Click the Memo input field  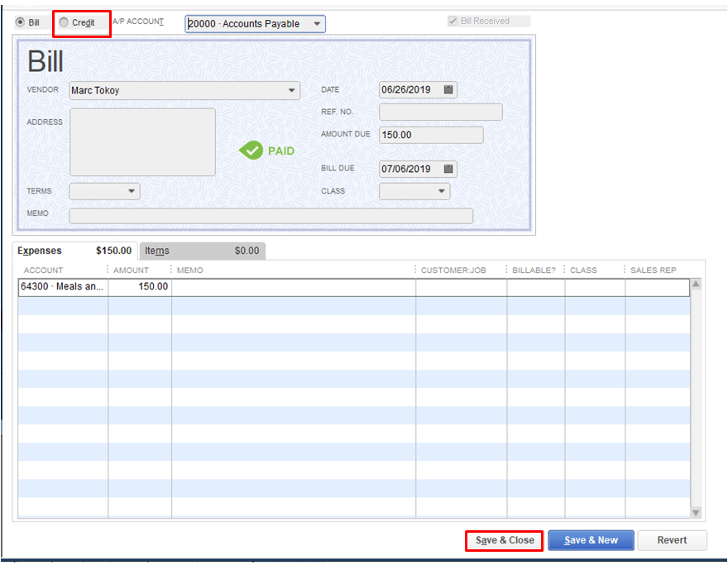271,216
